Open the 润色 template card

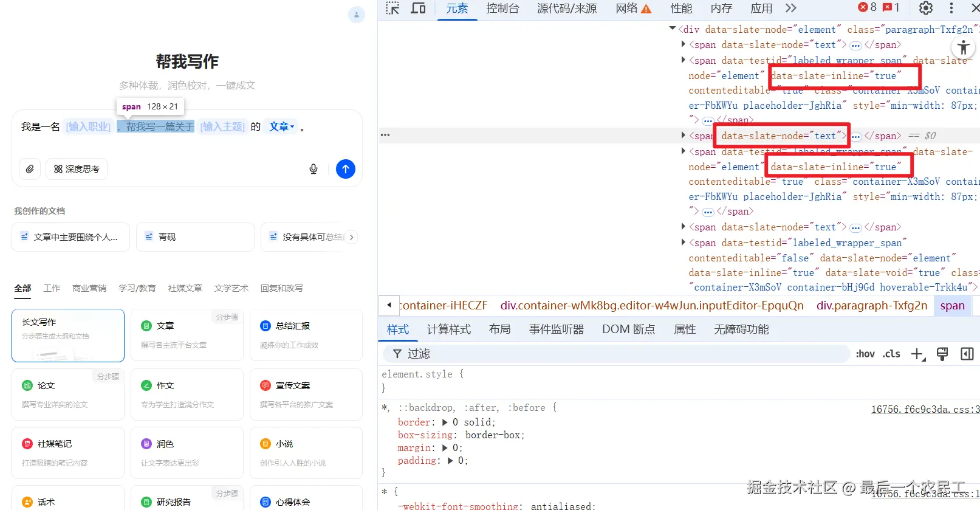[187, 453]
